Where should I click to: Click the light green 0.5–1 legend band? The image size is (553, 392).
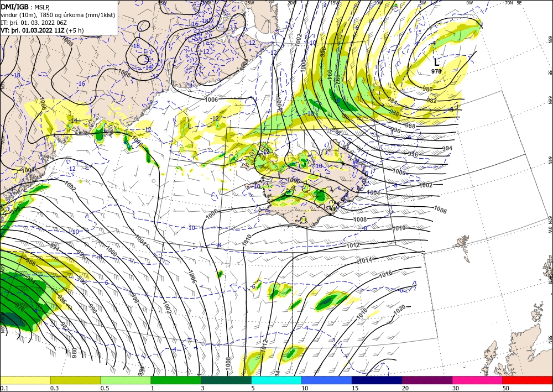click(x=126, y=380)
